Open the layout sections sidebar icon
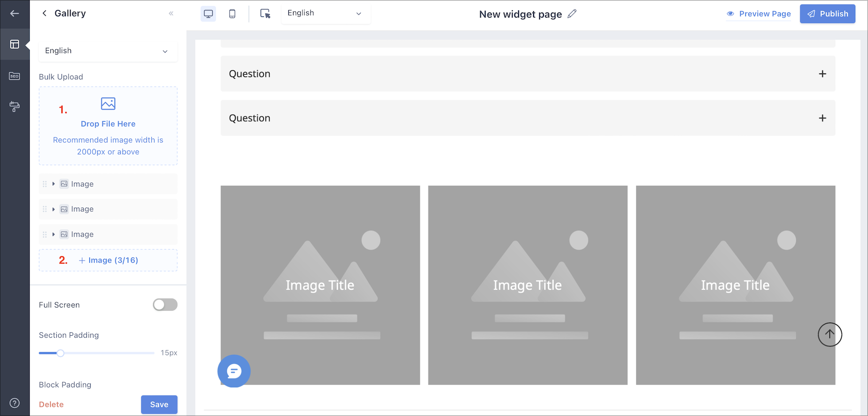The image size is (868, 416). click(15, 44)
